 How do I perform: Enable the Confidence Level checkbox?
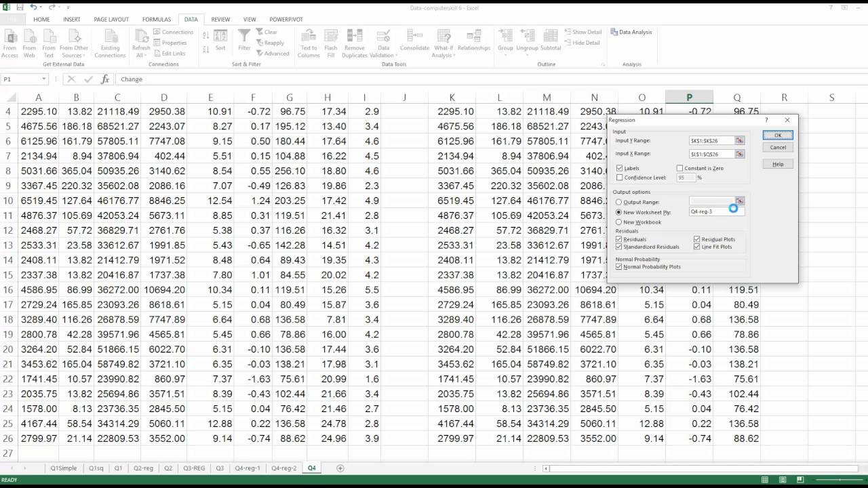tap(620, 178)
